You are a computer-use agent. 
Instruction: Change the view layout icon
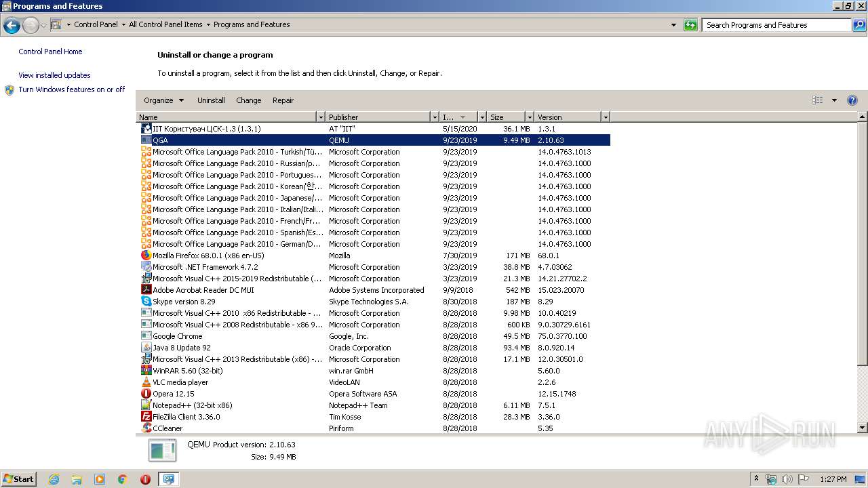tap(817, 100)
